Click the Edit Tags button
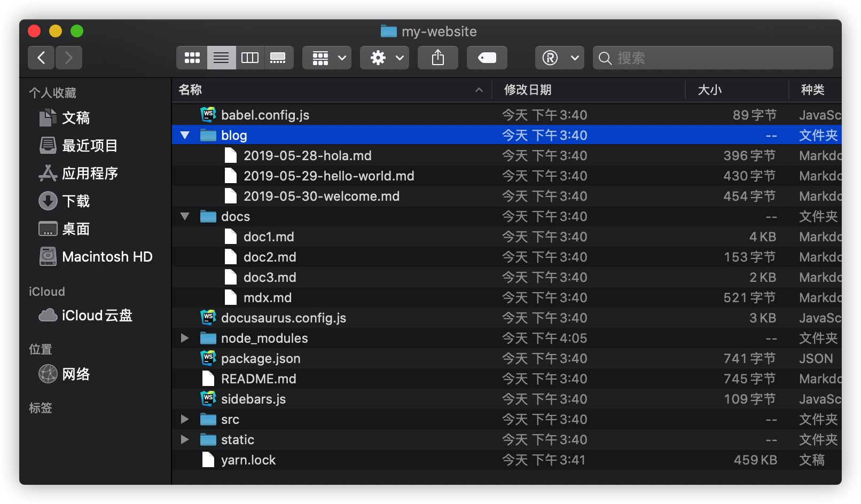The height and width of the screenshot is (504, 861). point(487,58)
